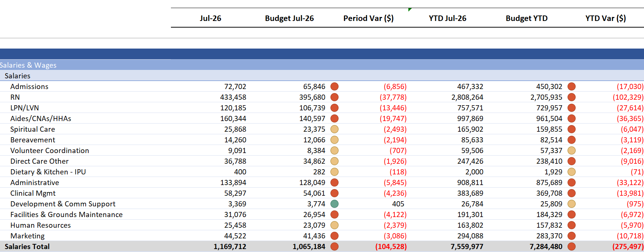Select the Direct Care Other row label

[x=39, y=161]
